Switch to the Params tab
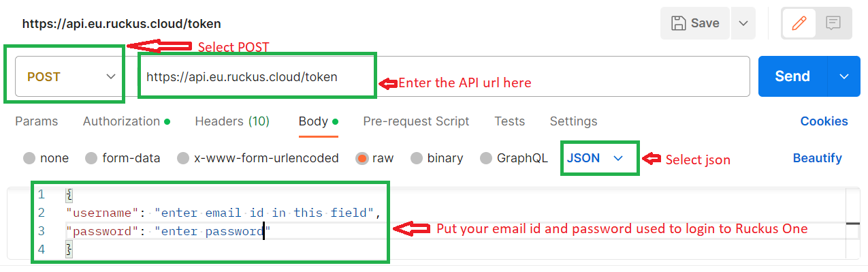868x272 pixels. pyautogui.click(x=37, y=121)
